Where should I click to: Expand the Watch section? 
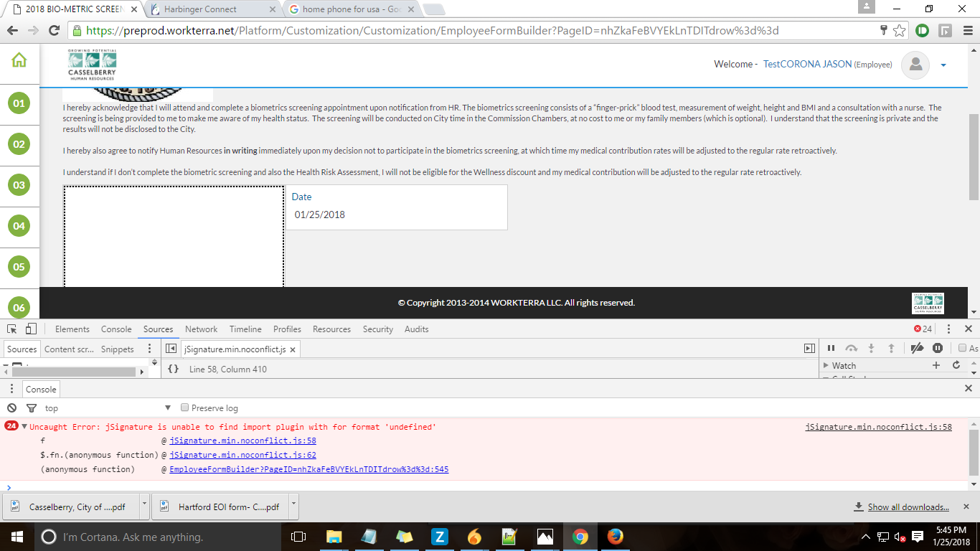tap(826, 366)
